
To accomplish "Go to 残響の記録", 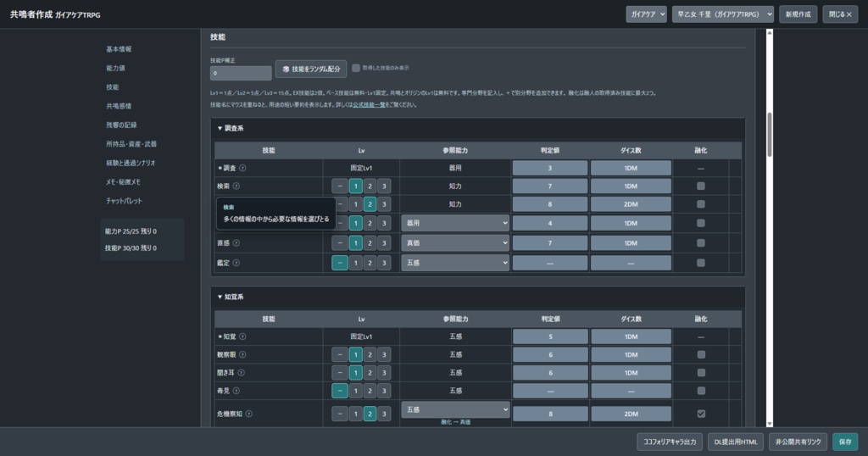I will point(121,125).
